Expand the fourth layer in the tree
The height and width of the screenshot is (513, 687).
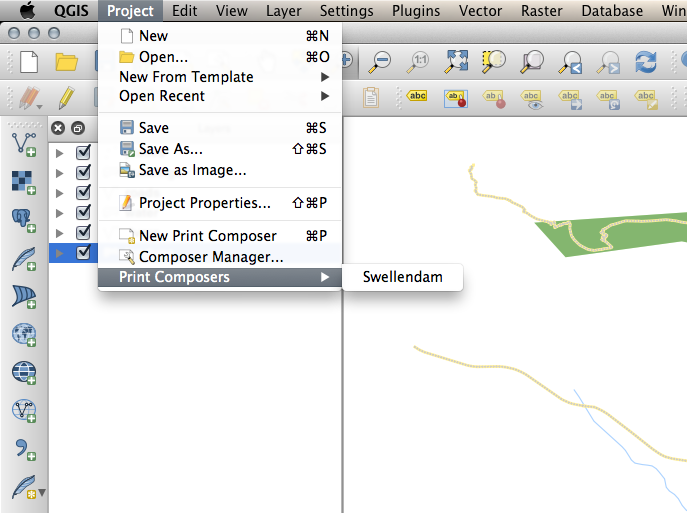coord(60,212)
